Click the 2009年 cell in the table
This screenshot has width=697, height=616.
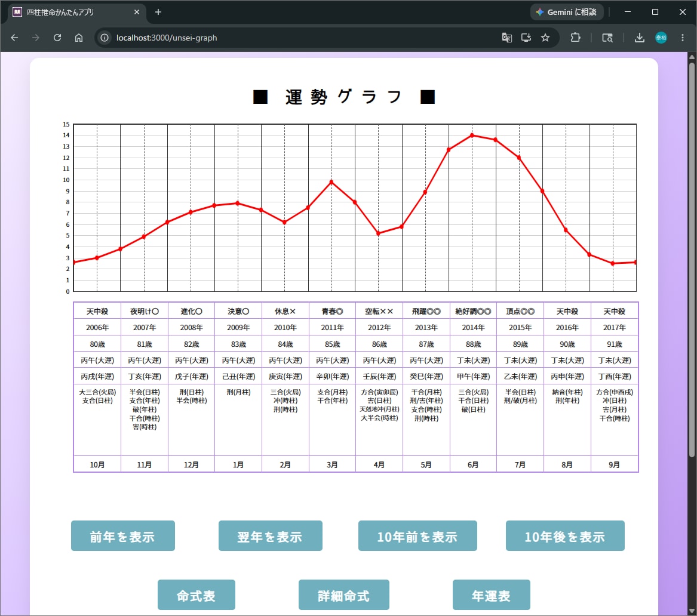pos(238,327)
